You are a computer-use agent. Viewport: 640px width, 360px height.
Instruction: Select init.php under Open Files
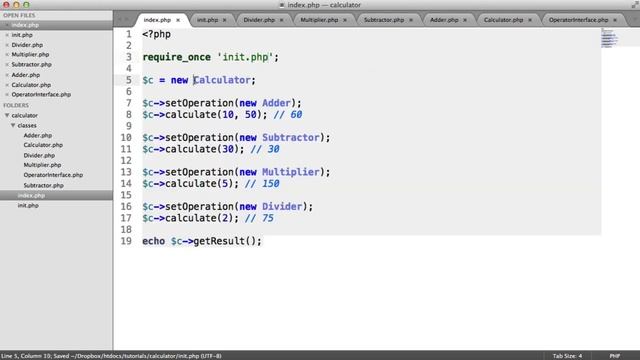click(x=22, y=35)
